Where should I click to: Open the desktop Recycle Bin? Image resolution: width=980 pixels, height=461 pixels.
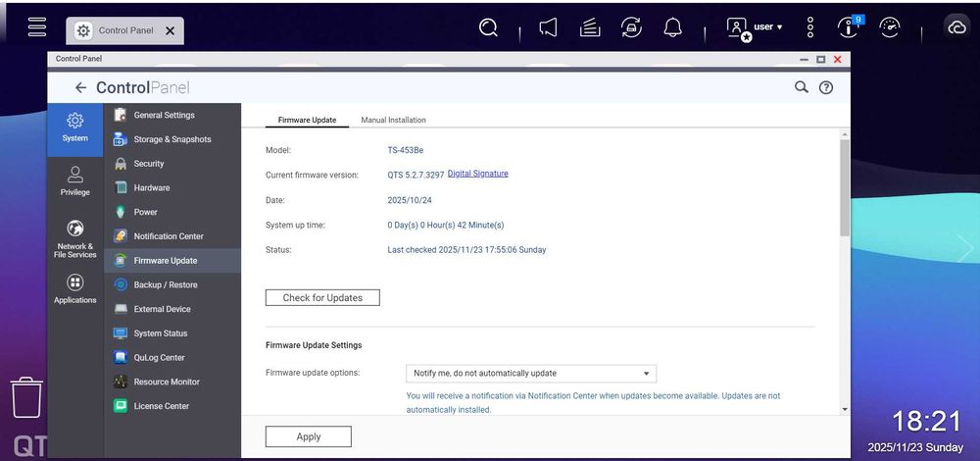pyautogui.click(x=26, y=397)
